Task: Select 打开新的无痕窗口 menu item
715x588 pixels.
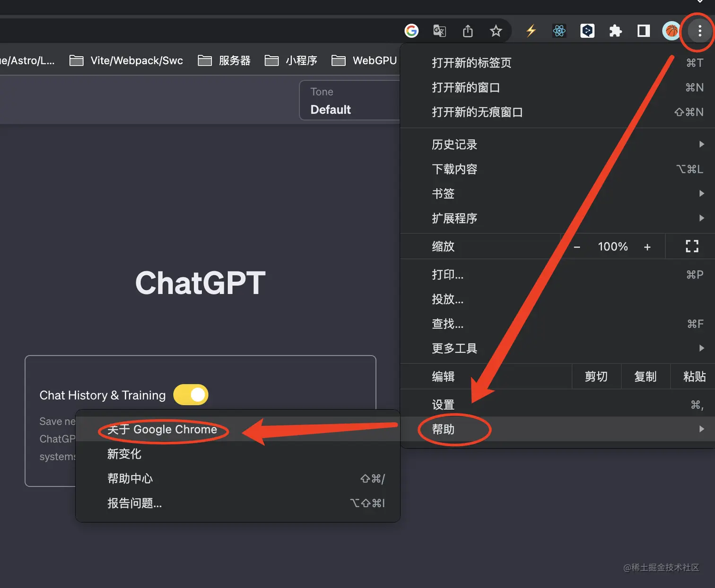Action: 558,112
